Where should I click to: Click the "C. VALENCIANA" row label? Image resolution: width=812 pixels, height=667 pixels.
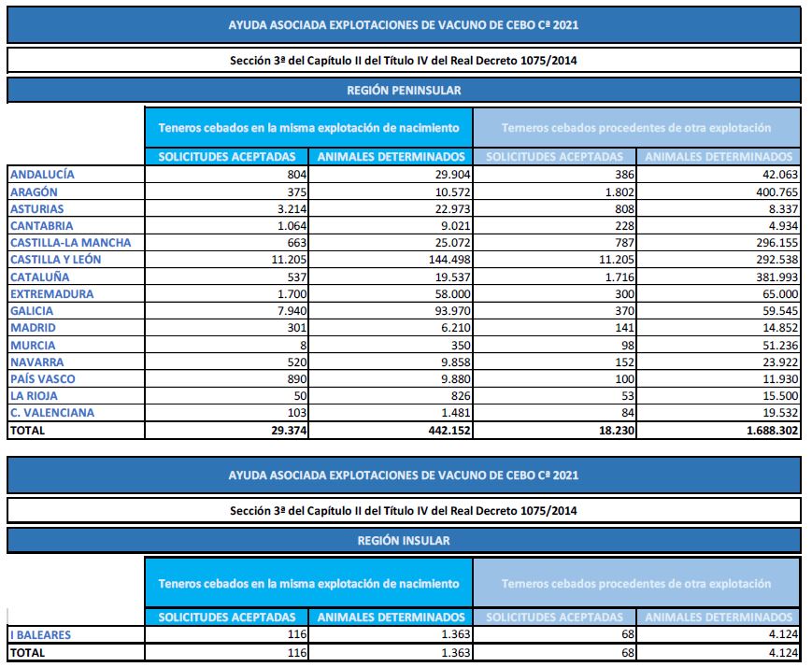click(52, 413)
